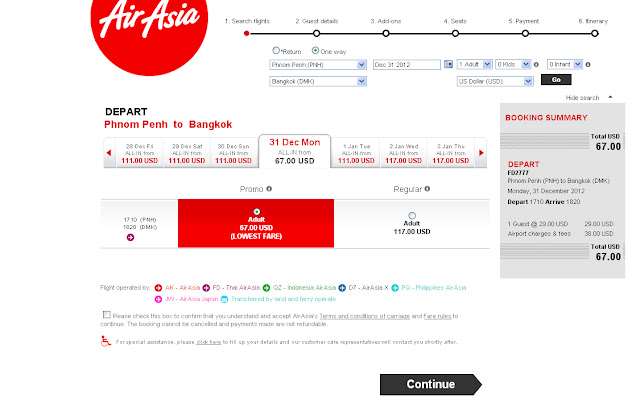Viewport: 640px width, 412px height.
Task: Click the wheelchair special assistance icon
Action: (106, 341)
